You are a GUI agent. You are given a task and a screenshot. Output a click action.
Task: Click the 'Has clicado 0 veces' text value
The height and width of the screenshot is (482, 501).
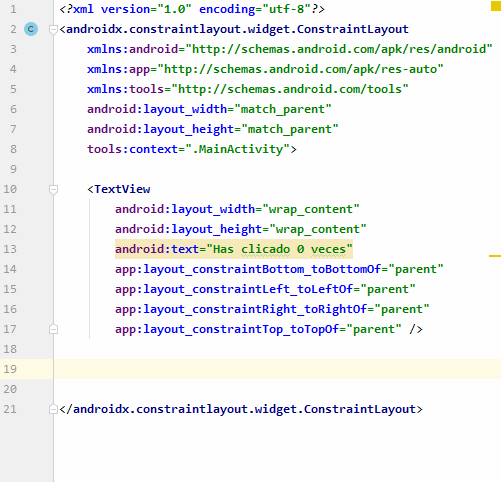click(x=279, y=249)
